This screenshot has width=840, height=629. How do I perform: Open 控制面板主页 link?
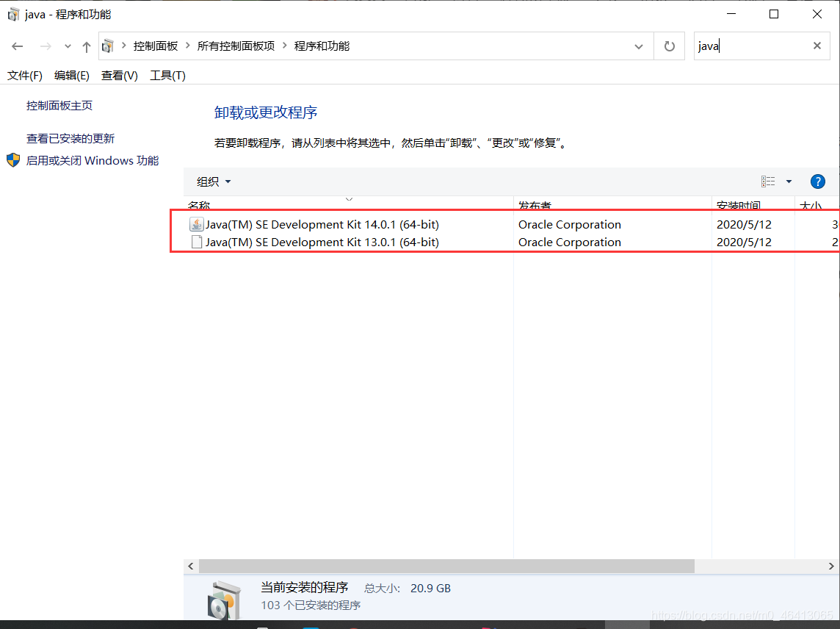[59, 106]
